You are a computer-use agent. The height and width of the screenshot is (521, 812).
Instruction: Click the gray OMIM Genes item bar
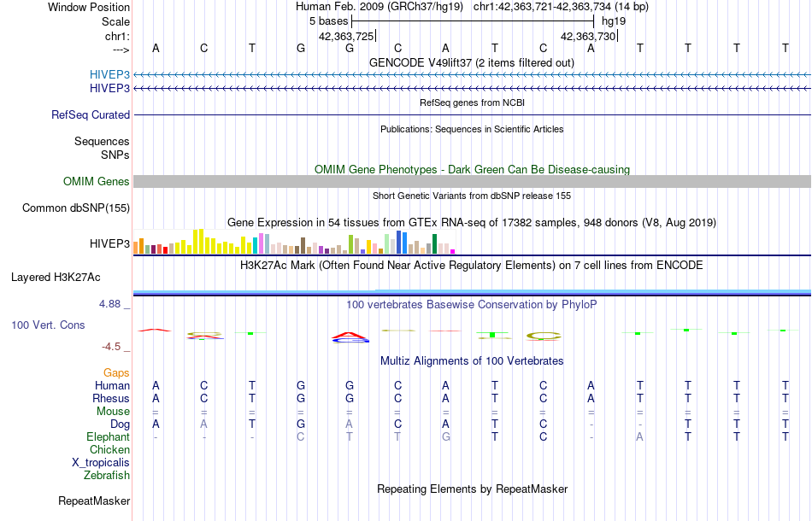click(x=472, y=181)
